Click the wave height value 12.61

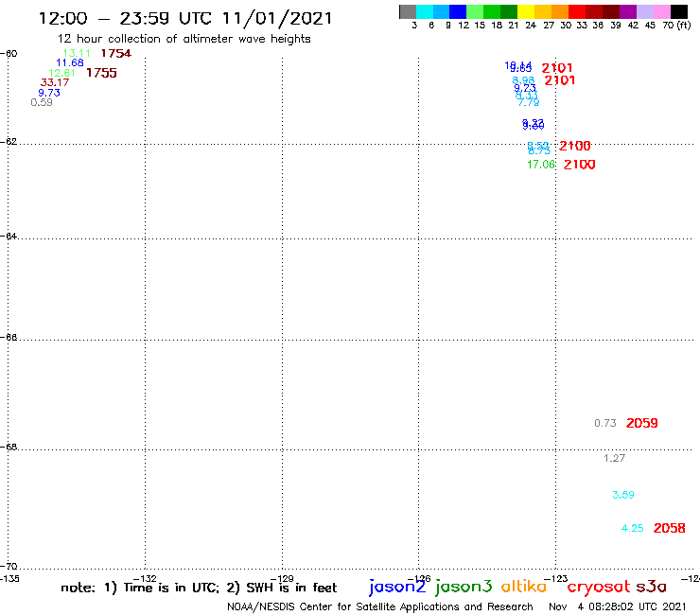pyautogui.click(x=61, y=73)
